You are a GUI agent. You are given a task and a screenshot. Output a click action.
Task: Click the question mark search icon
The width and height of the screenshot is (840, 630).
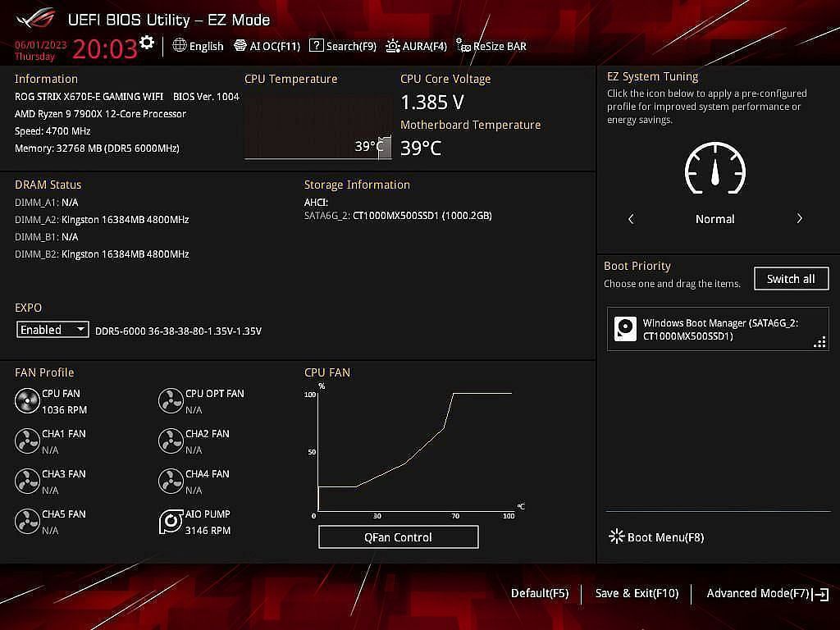click(316, 46)
